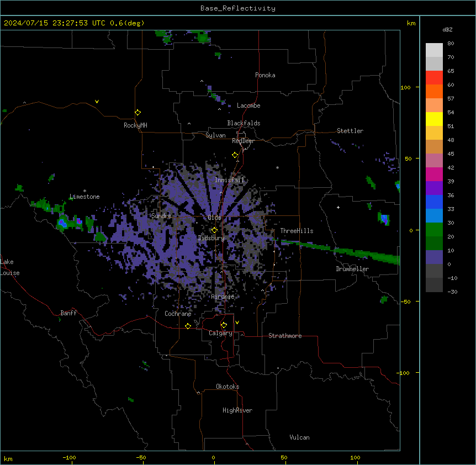Click the Calgary city label
The image size is (476, 465).
(220, 333)
